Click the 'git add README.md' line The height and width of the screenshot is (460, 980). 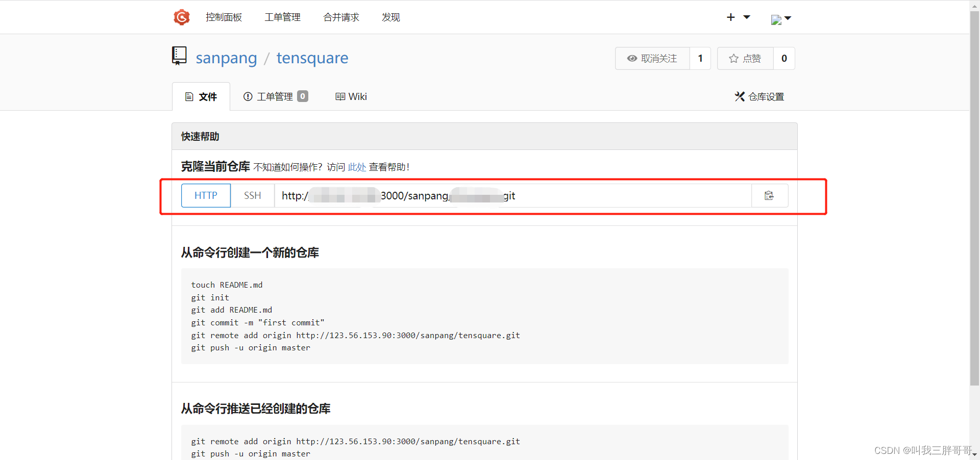tap(232, 310)
